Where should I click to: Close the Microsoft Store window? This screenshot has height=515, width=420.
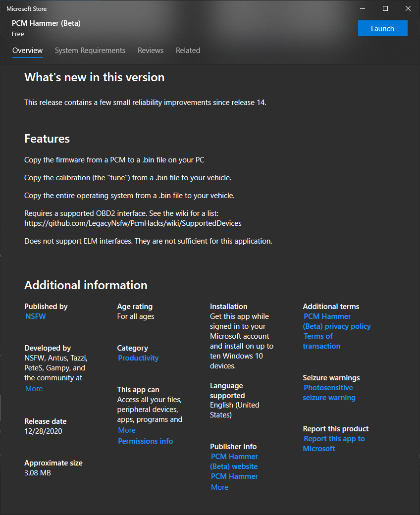[408, 8]
